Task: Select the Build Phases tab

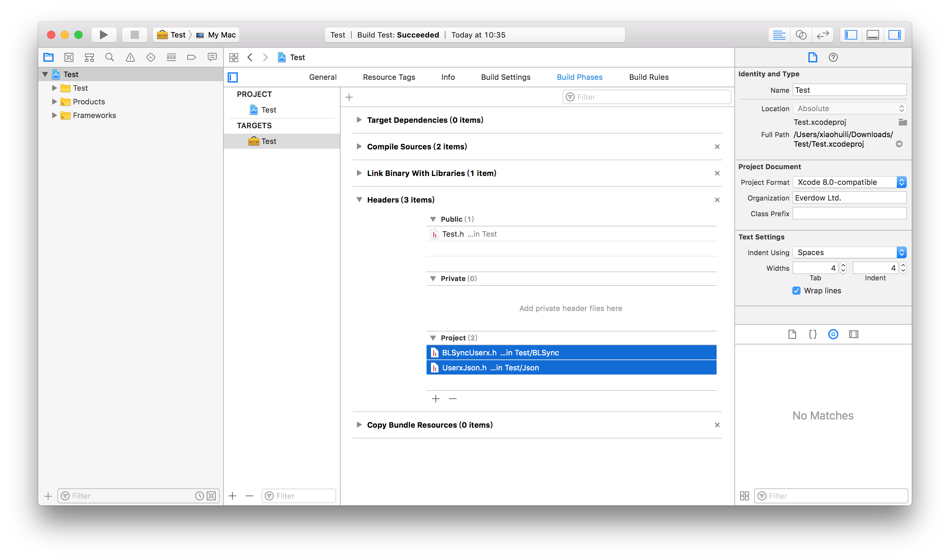Action: tap(580, 77)
